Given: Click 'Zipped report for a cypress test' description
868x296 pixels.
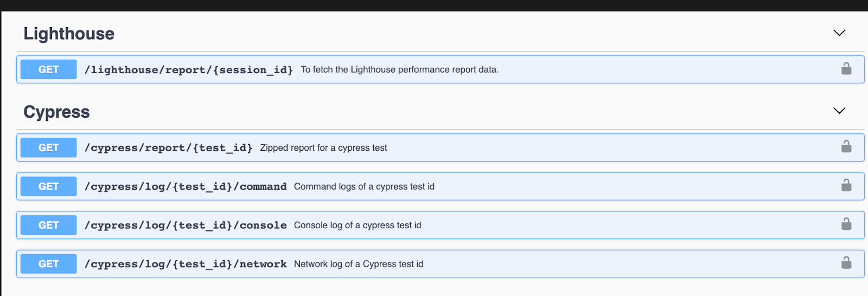Looking at the screenshot, I should tap(324, 147).
